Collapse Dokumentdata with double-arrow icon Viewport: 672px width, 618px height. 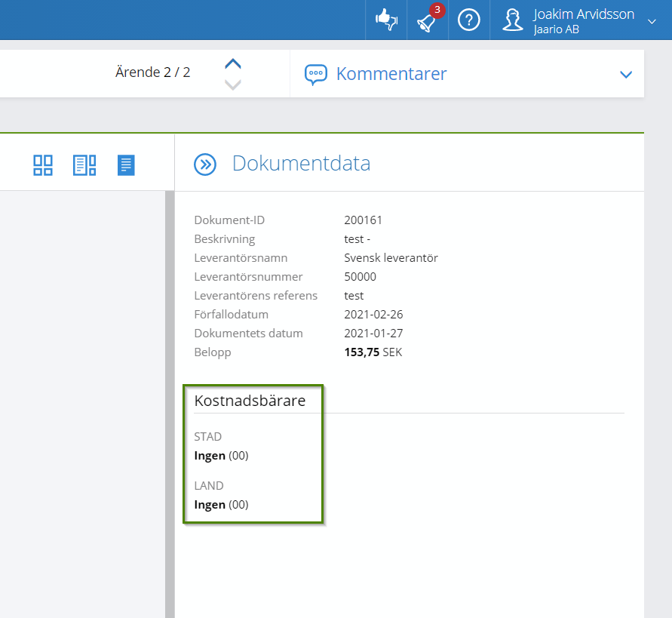coord(205,164)
